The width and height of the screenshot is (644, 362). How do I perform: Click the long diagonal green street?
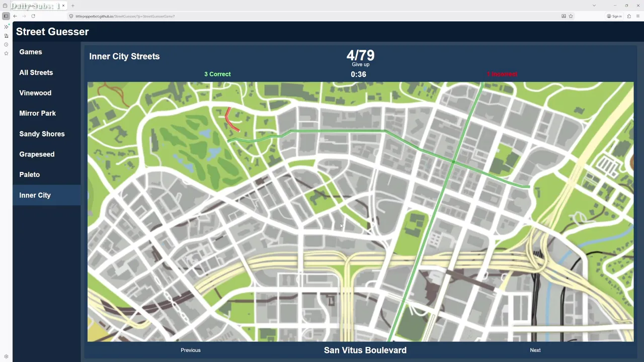coord(437,211)
